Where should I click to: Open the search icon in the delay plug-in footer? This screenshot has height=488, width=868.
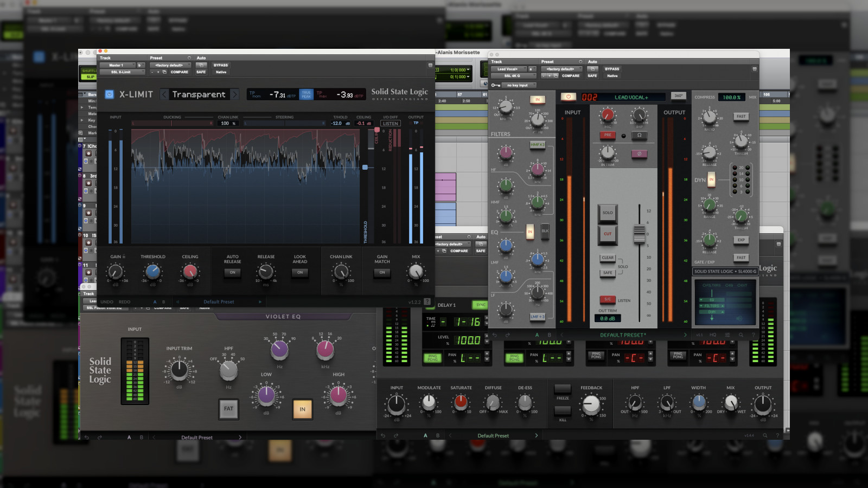click(765, 435)
